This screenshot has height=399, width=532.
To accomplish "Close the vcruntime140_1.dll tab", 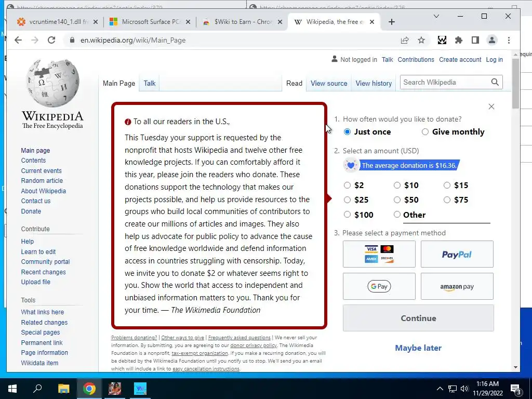I will point(96,22).
